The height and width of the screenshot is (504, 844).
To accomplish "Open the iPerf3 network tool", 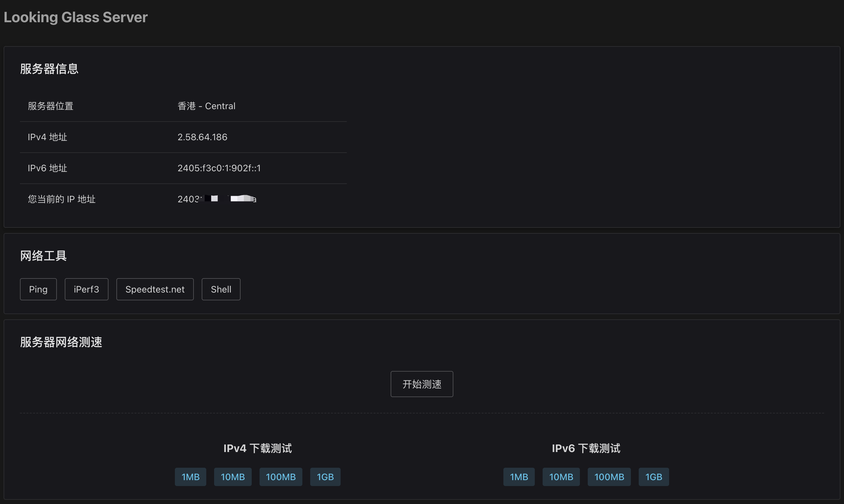I will [86, 289].
